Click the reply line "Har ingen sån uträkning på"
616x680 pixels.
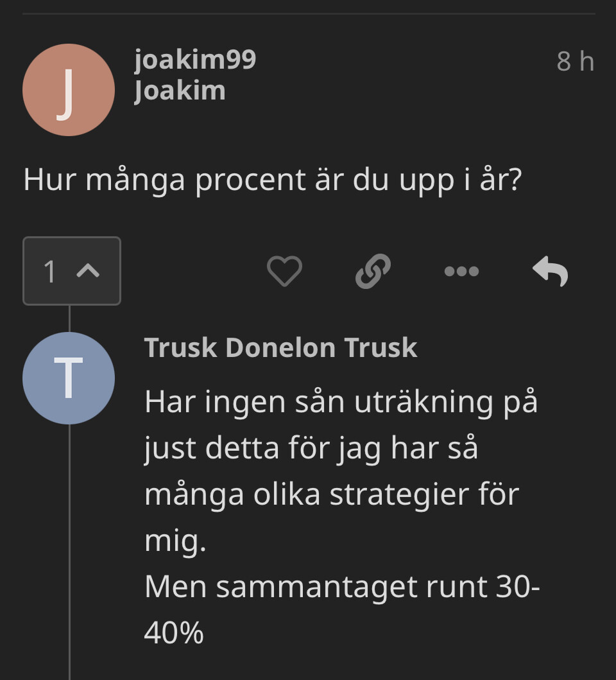[x=341, y=402]
